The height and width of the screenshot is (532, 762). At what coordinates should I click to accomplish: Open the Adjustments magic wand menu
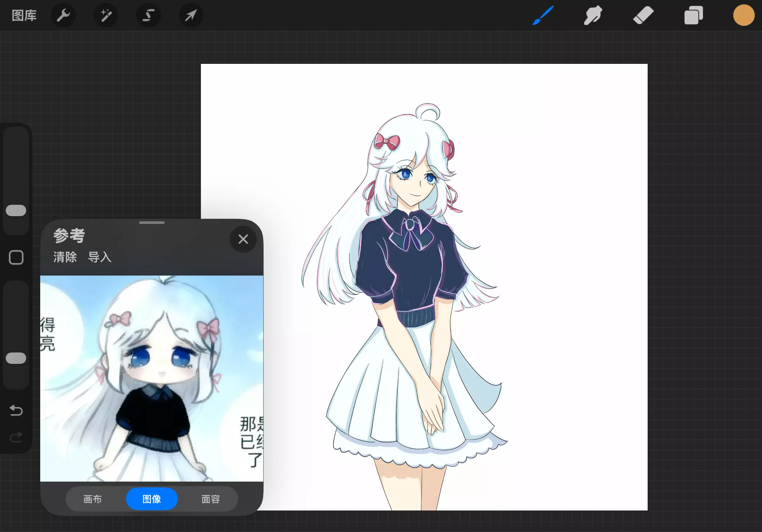(x=106, y=15)
